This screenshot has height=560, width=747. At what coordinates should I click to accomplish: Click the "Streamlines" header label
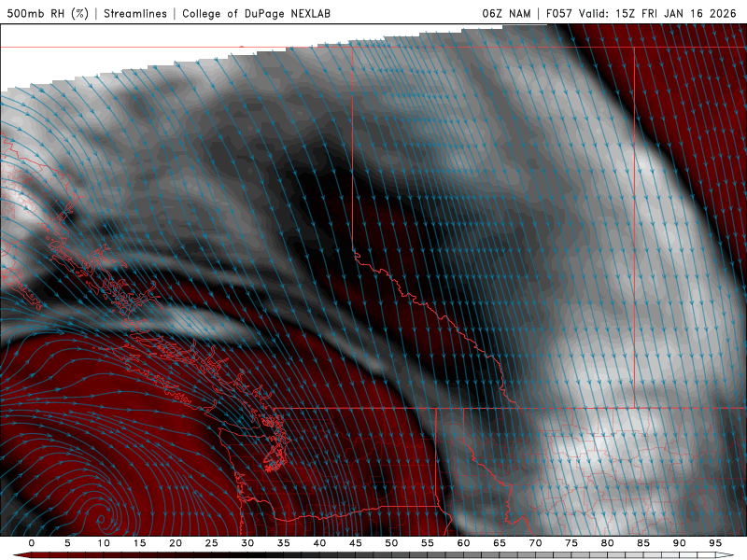click(135, 13)
